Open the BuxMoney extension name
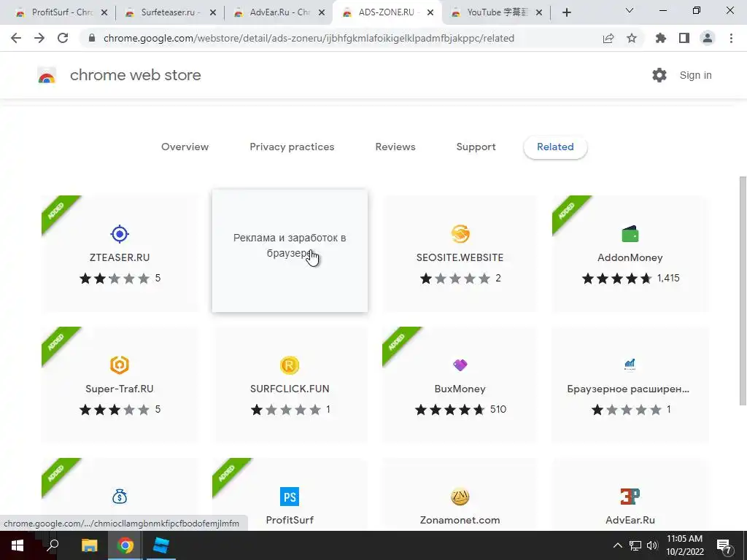 coord(460,389)
